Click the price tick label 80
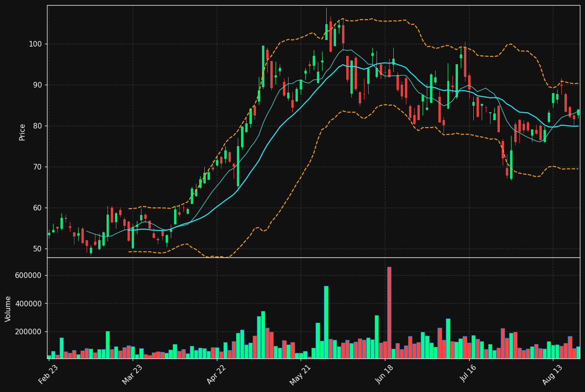 [x=37, y=126]
